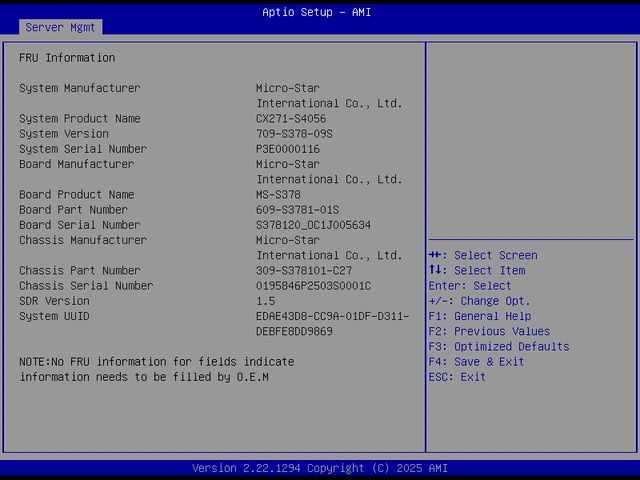Click the System Product Name label
The width and height of the screenshot is (640, 480).
coord(80,119)
